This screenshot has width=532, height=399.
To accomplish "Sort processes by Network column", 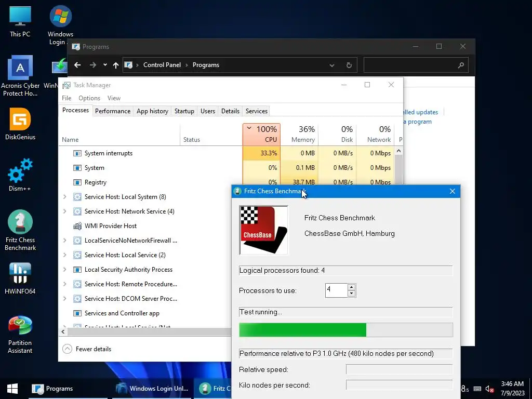I will click(x=375, y=135).
